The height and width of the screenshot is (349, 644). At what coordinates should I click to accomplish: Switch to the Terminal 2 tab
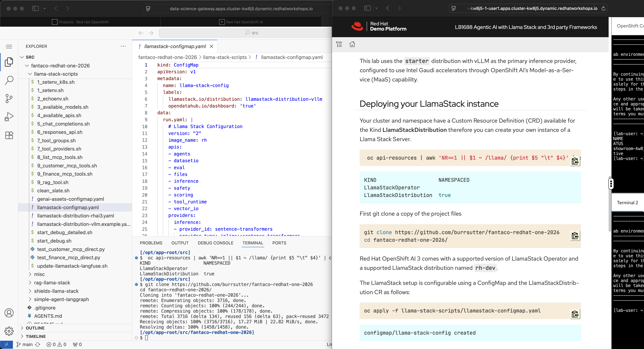627,203
